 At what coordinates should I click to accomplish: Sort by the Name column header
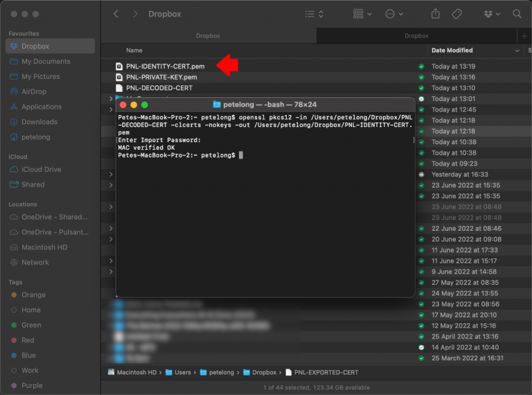[x=134, y=50]
